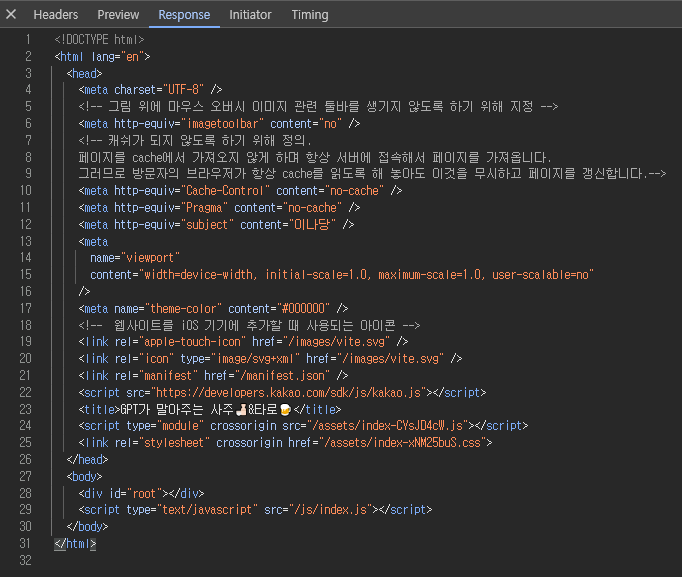
Task: Click the closing </html> tag
Action: click(75, 544)
